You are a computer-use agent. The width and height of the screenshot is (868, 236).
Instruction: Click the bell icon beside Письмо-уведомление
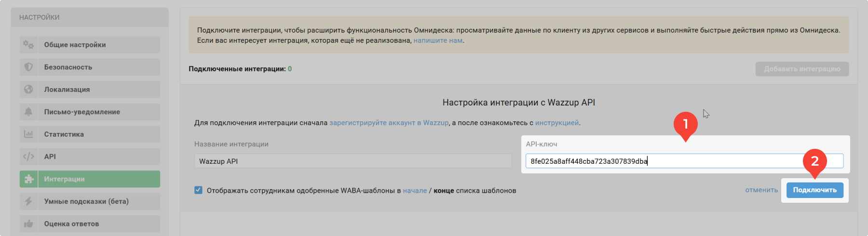coord(28,112)
